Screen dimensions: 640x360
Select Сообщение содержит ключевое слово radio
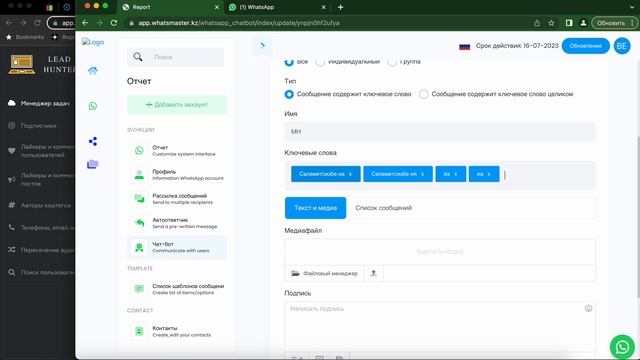click(289, 94)
